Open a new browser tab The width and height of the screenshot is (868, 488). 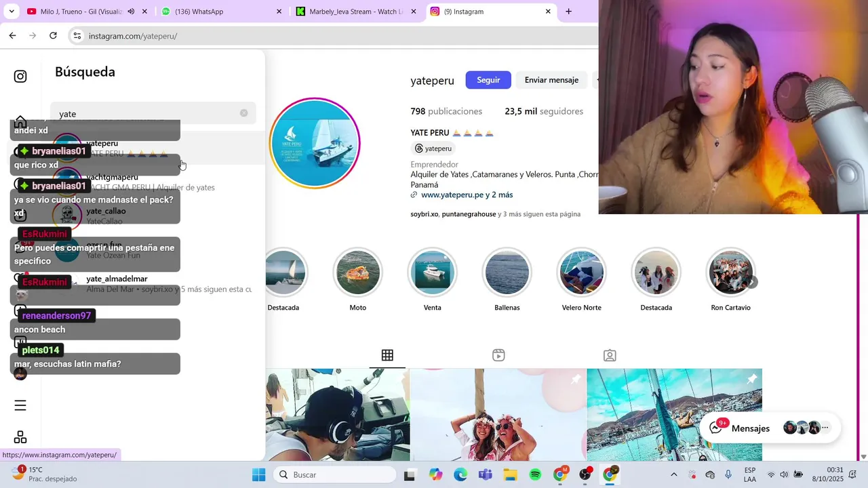568,12
